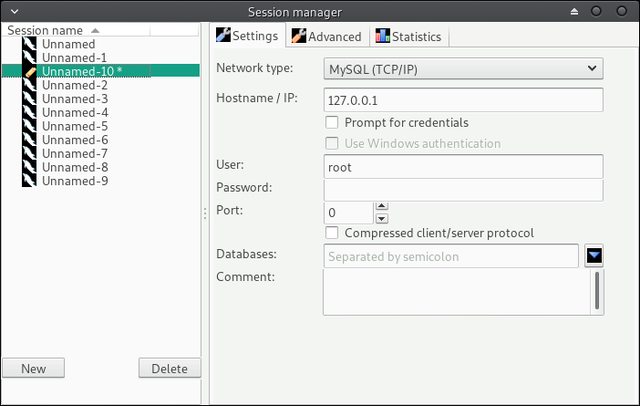Viewport: 640px width, 406px height.
Task: Enable Compressed client/server protocol
Action: (x=332, y=233)
